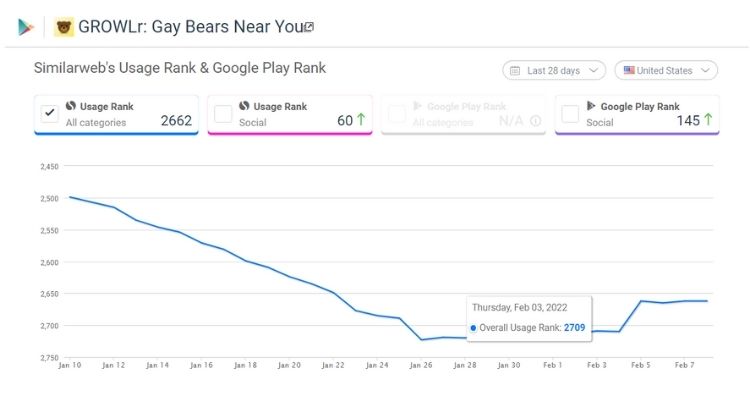The height and width of the screenshot is (400, 750).
Task: Click the Google Play icon on Google Play Rank Social
Action: pyautogui.click(x=591, y=106)
